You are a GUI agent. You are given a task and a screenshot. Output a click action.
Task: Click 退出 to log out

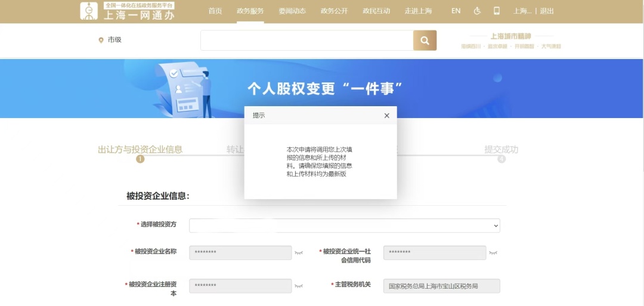(547, 11)
